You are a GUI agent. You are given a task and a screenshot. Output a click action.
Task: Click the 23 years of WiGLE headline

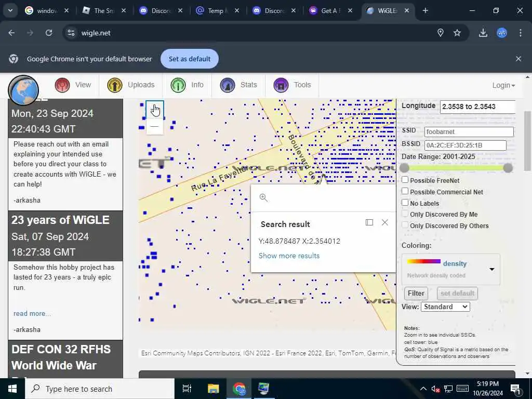[60, 220]
